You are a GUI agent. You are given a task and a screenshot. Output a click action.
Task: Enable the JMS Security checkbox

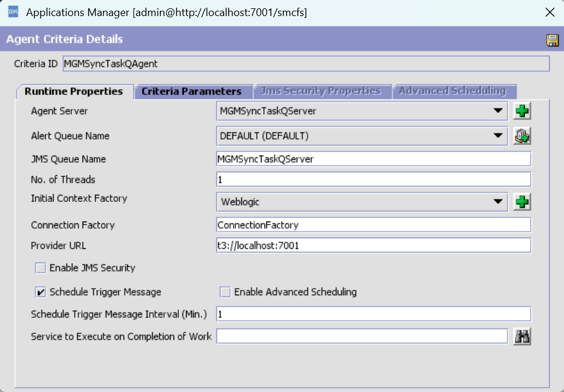coord(40,268)
